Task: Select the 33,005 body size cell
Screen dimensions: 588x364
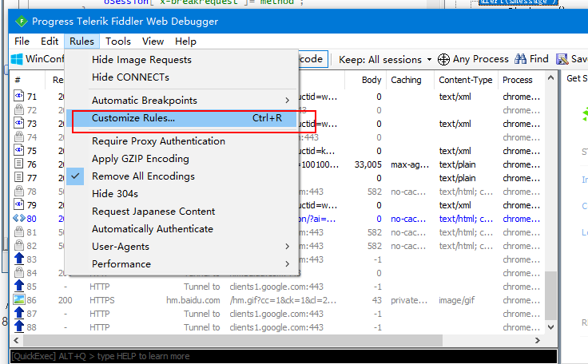Action: point(367,164)
